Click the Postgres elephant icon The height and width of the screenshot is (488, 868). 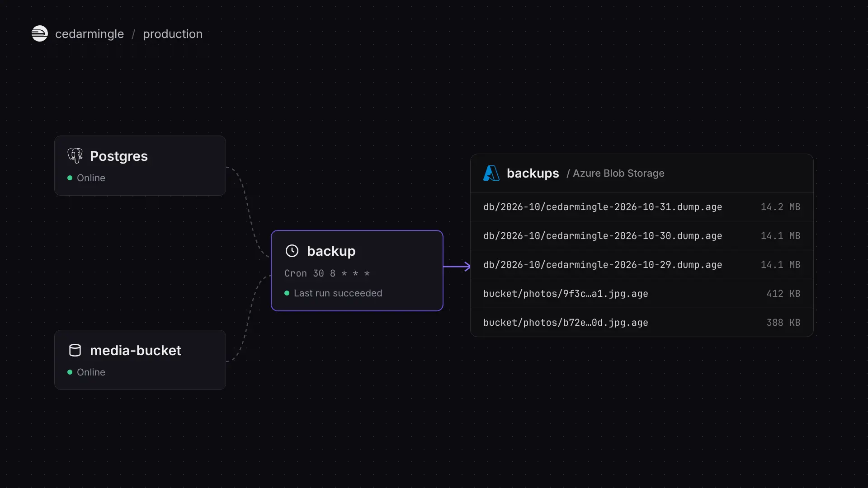click(75, 156)
